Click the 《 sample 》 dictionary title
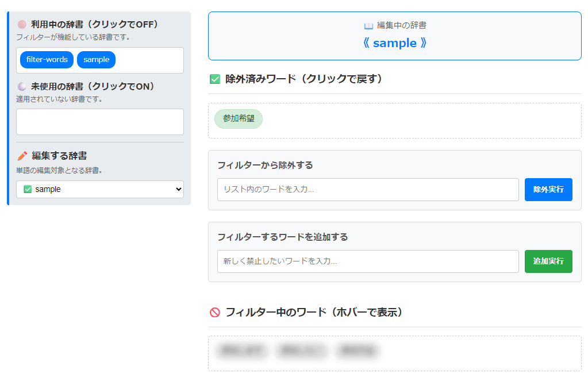Screen dimensions: 588x385 coord(395,43)
